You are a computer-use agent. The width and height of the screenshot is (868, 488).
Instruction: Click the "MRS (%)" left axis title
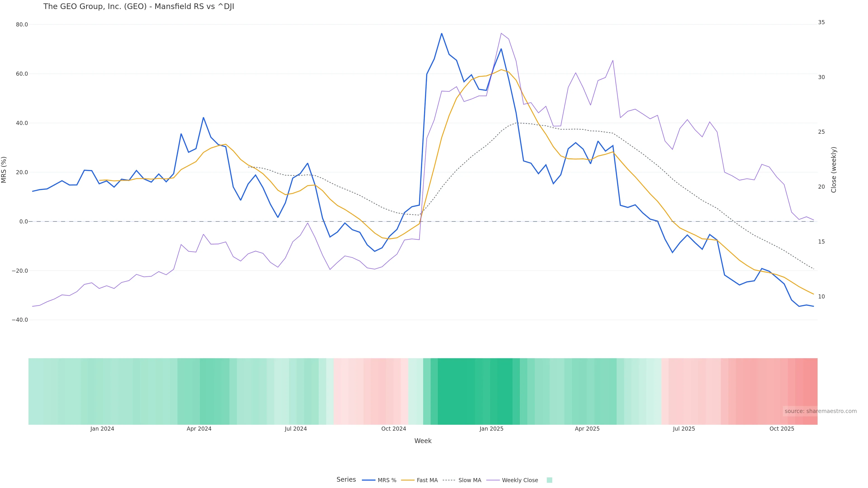[x=4, y=170]
